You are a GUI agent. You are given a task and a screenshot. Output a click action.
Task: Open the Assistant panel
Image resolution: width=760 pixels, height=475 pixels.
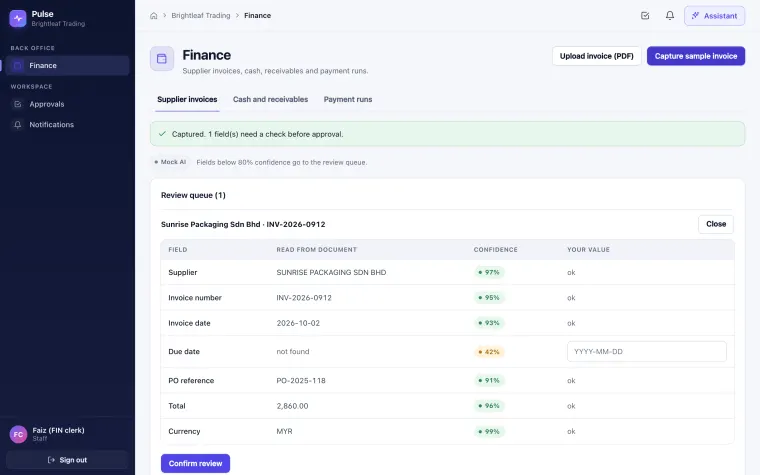pyautogui.click(x=714, y=16)
